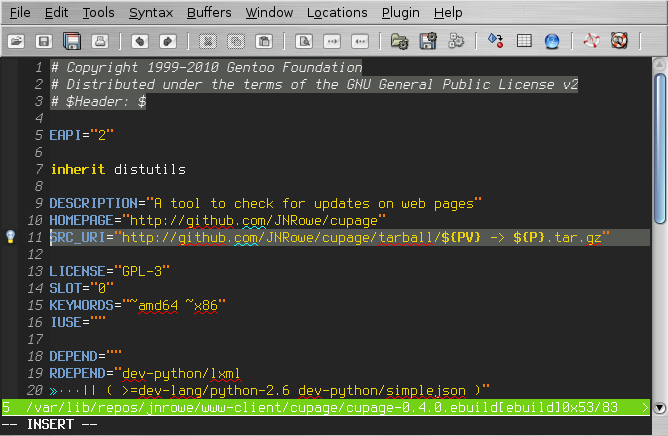The image size is (668, 436).
Task: Click SRC_URI on highlighted line 11
Action: point(78,237)
